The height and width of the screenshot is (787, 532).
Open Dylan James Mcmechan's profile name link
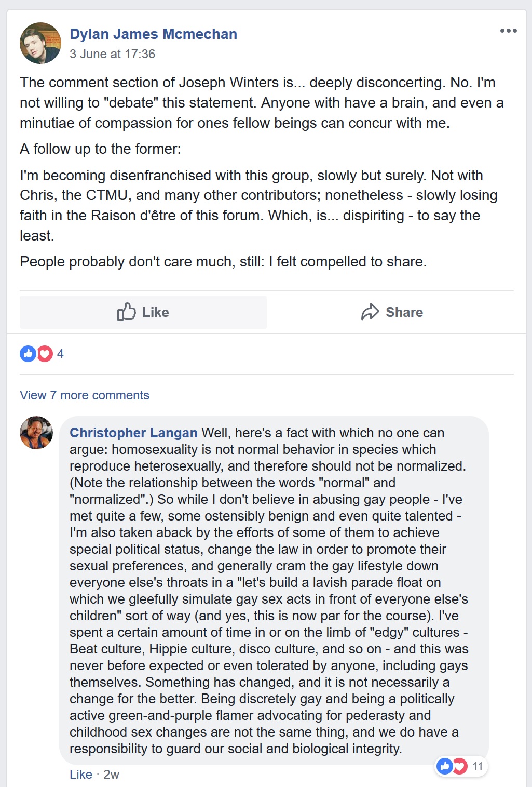tap(153, 34)
